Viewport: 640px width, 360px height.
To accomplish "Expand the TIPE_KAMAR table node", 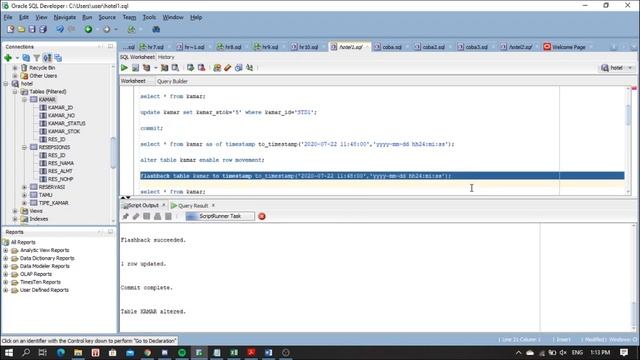I will 24,203.
